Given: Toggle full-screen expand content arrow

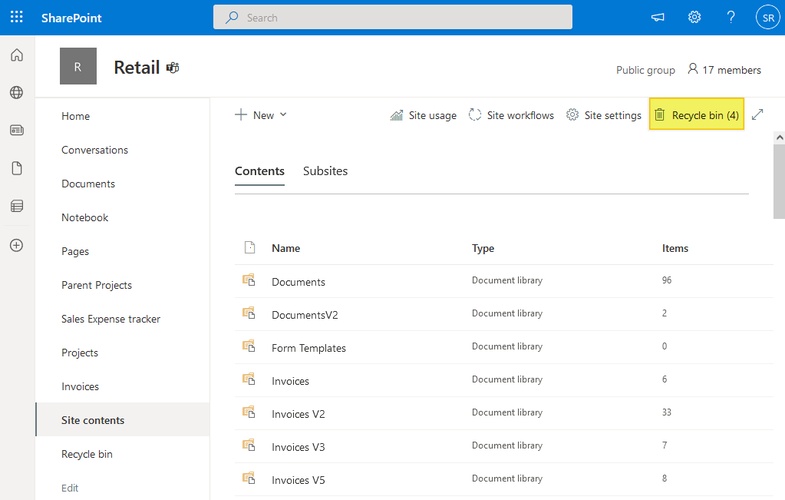Looking at the screenshot, I should pyautogui.click(x=758, y=115).
